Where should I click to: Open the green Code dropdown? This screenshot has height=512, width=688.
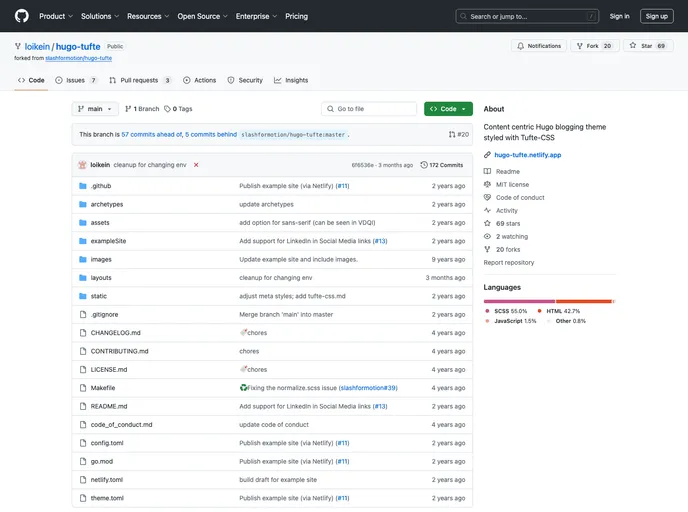(x=448, y=109)
